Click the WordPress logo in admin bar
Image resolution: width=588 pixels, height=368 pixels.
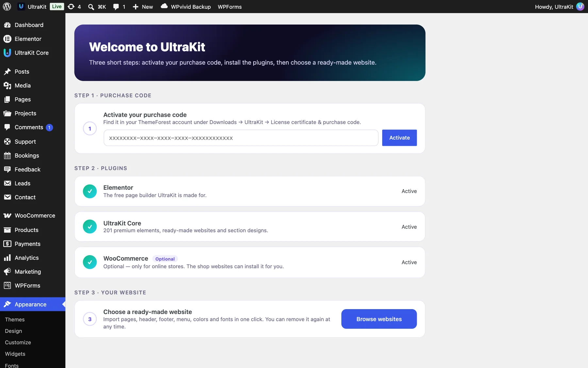click(x=7, y=7)
